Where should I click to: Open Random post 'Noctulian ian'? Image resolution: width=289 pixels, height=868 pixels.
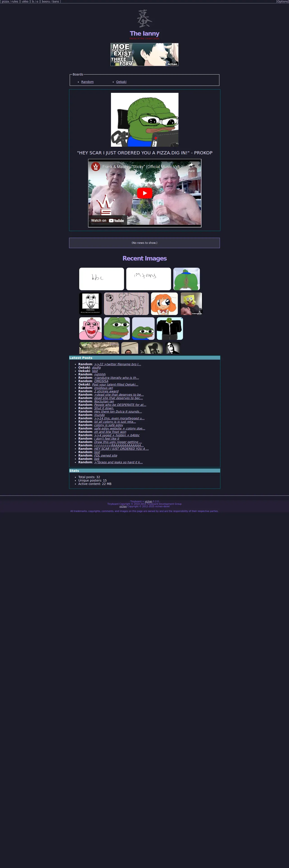click(104, 401)
